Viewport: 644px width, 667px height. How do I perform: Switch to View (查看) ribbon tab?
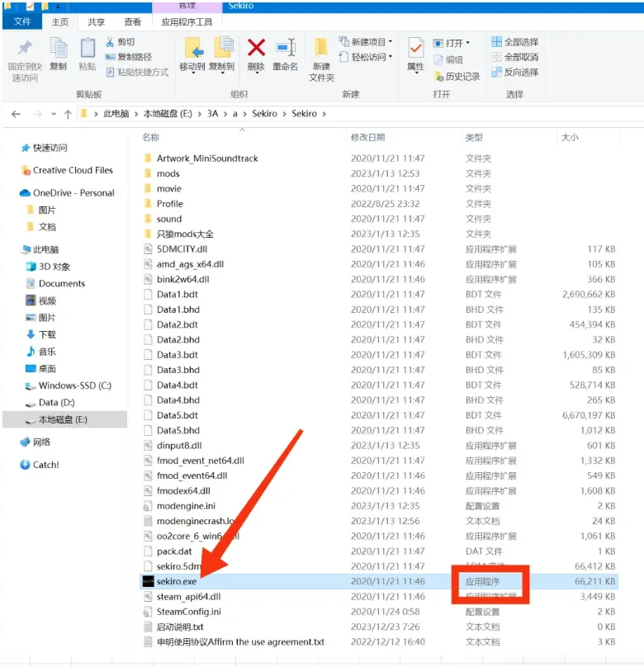(x=132, y=22)
